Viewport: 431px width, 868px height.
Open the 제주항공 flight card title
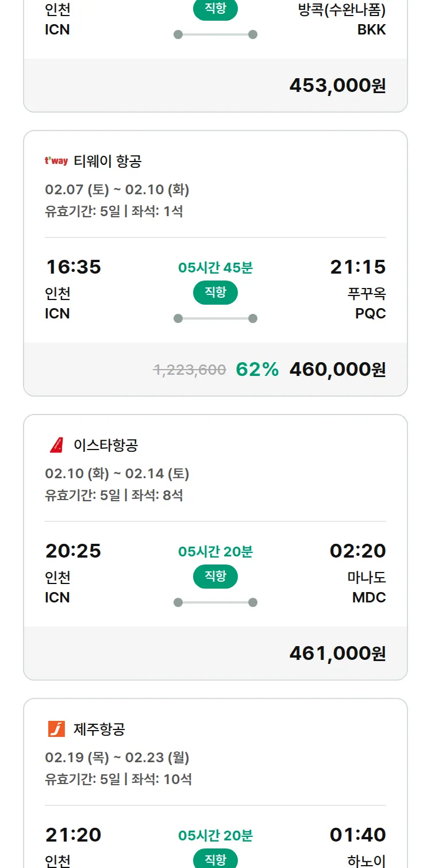[99, 729]
